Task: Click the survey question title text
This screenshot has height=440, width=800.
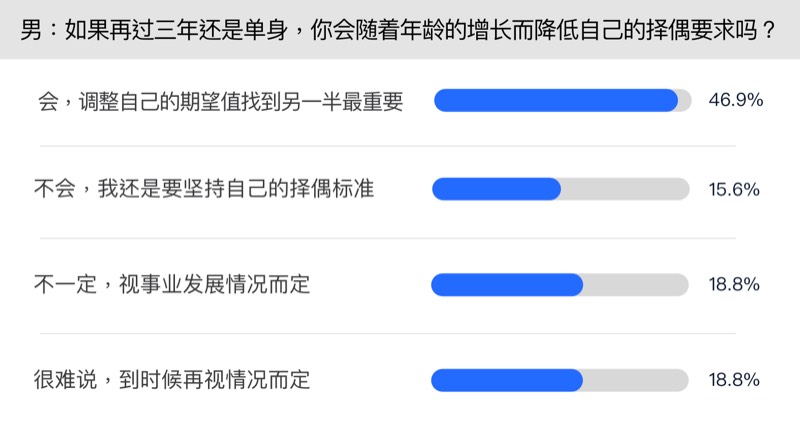Action: [400, 29]
